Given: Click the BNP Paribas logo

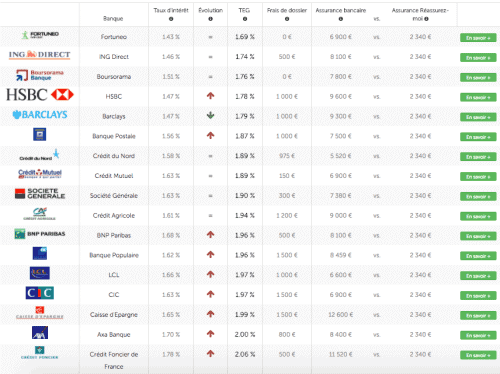Looking at the screenshot, I should [x=40, y=234].
